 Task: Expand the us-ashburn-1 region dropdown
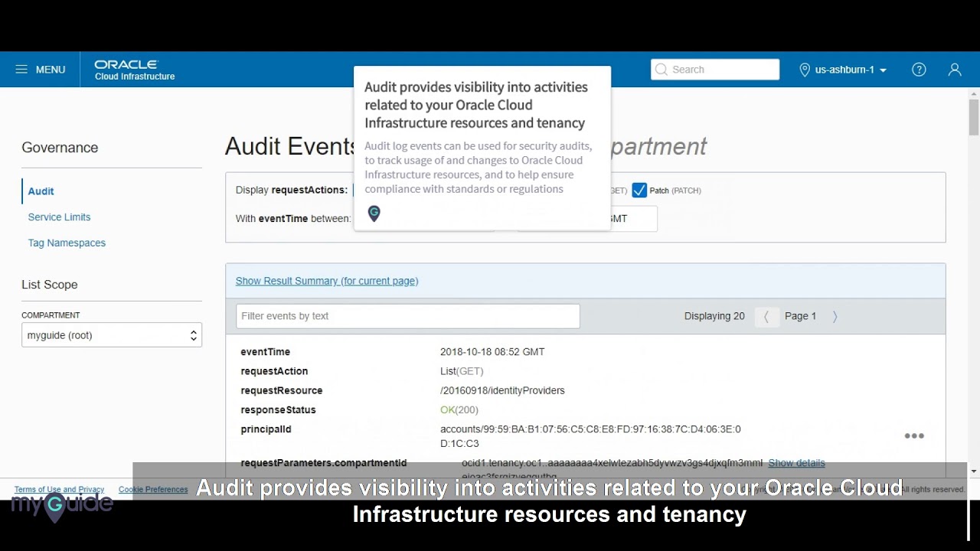(851, 70)
